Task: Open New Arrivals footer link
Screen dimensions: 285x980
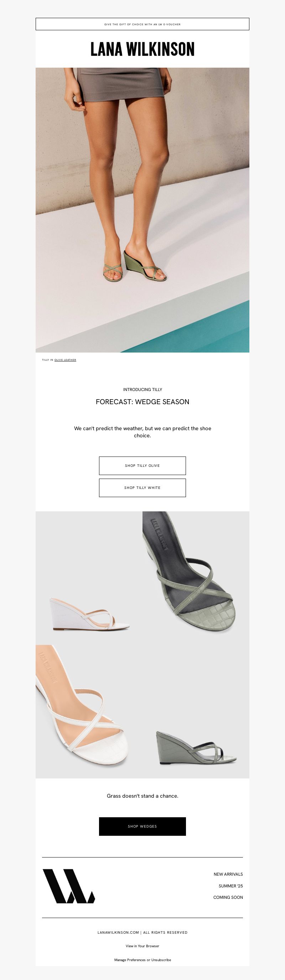Action: [x=228, y=874]
